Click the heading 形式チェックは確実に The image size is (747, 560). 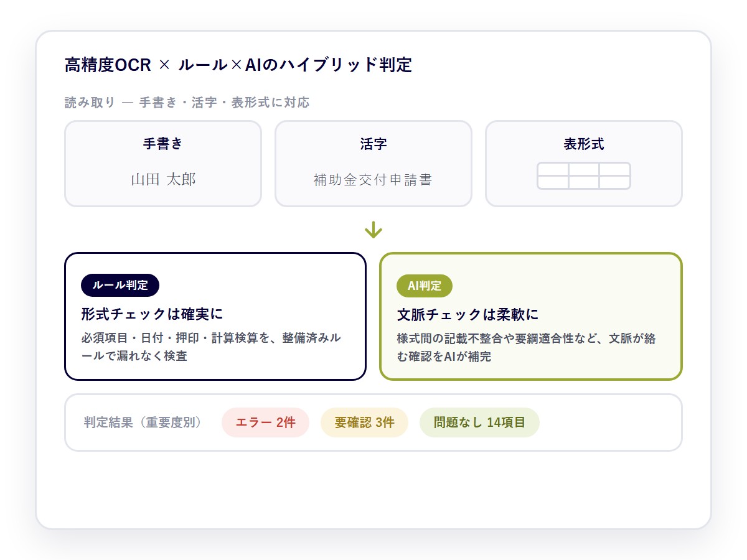[x=152, y=314]
